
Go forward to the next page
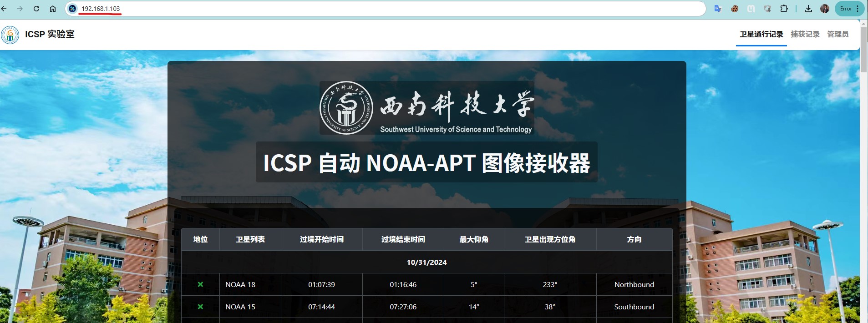pos(20,9)
